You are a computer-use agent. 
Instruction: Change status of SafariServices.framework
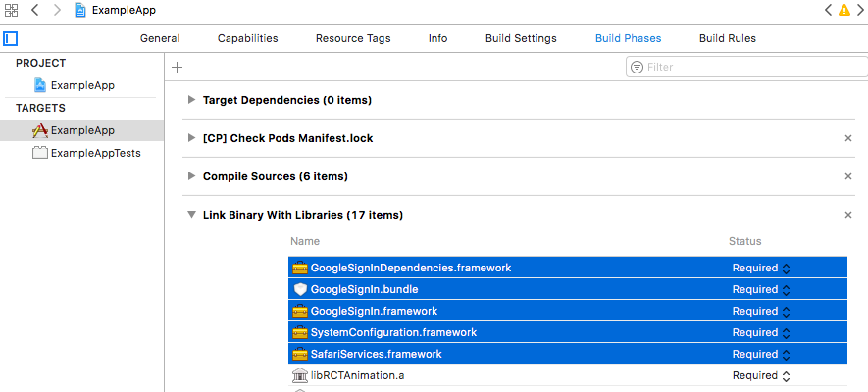(761, 354)
